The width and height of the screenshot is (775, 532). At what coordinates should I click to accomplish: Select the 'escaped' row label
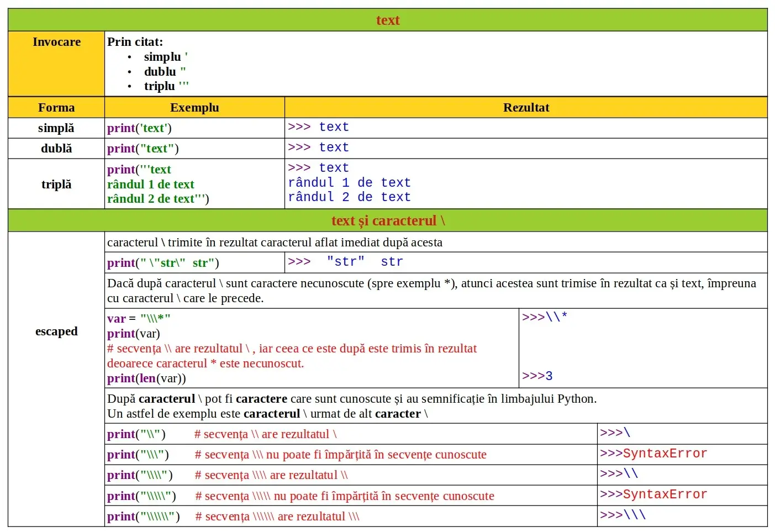[x=56, y=331]
